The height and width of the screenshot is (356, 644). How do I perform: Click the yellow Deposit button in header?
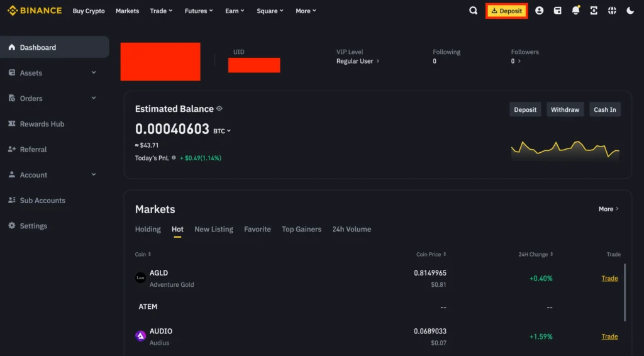click(x=506, y=11)
